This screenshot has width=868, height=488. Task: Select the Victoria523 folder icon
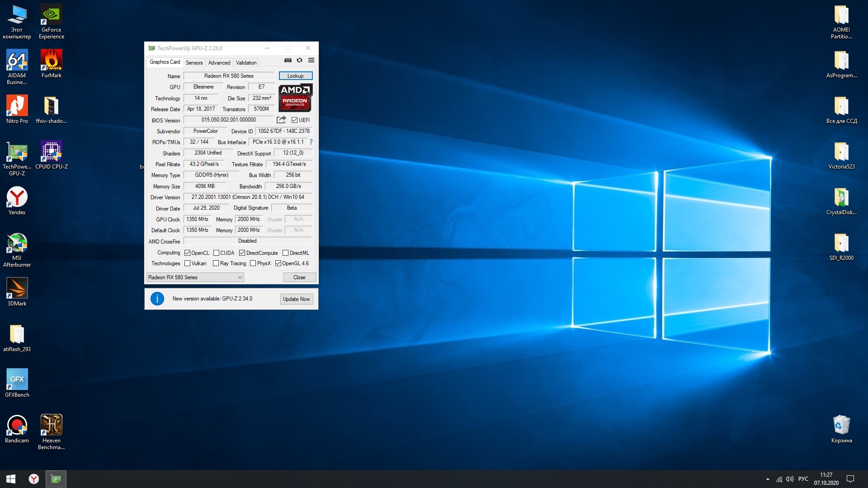coord(841,155)
